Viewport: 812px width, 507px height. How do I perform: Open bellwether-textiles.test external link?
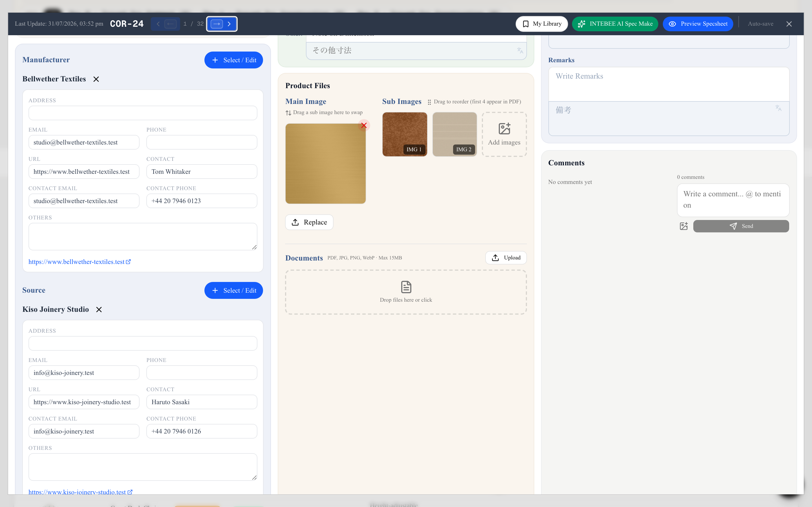80,262
